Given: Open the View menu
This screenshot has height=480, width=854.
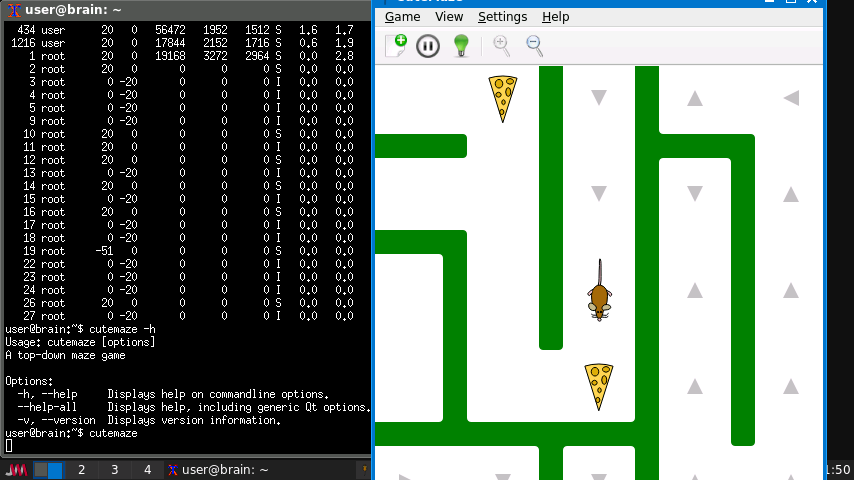Looking at the screenshot, I should tap(449, 17).
